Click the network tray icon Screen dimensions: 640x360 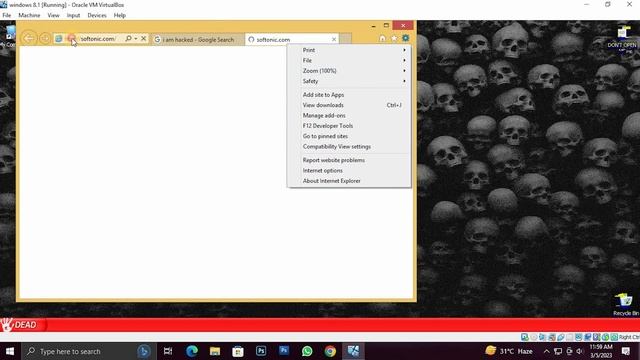click(x=558, y=351)
